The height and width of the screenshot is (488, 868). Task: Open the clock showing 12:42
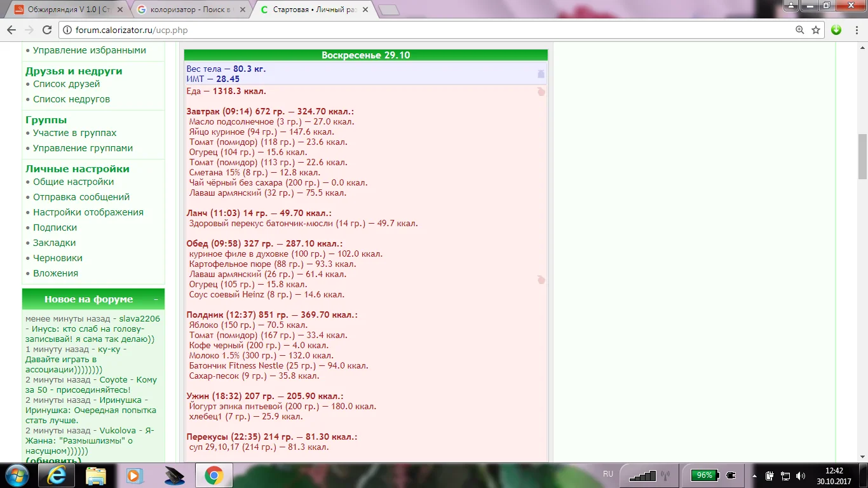click(834, 475)
